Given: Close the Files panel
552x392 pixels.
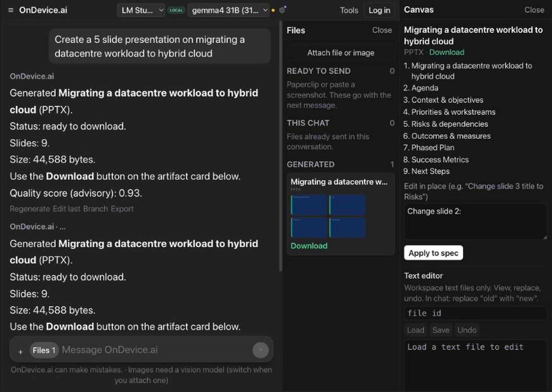Looking at the screenshot, I should [382, 30].
